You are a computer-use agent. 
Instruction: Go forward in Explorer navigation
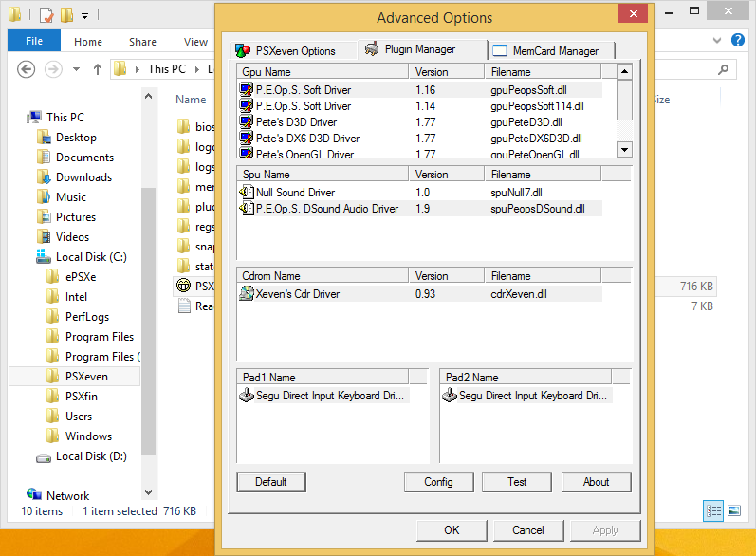(x=53, y=69)
